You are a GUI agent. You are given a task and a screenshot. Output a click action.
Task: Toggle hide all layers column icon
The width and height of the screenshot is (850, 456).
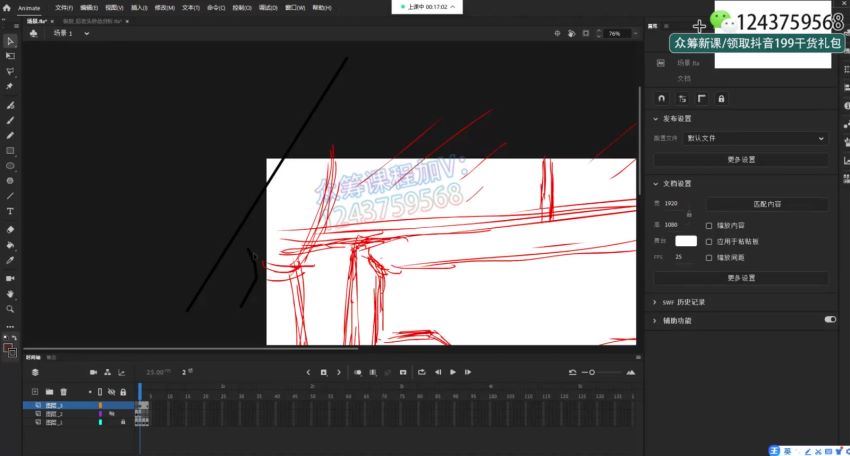click(x=111, y=391)
